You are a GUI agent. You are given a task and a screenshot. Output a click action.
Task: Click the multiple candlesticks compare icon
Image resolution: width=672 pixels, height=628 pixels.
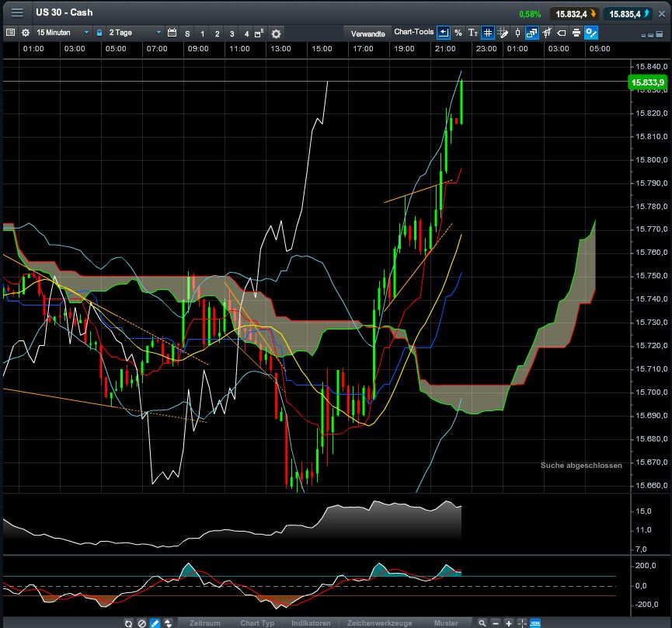pyautogui.click(x=547, y=33)
